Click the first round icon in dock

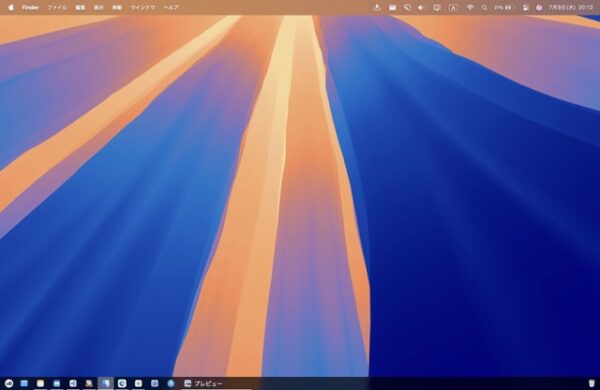coord(9,383)
